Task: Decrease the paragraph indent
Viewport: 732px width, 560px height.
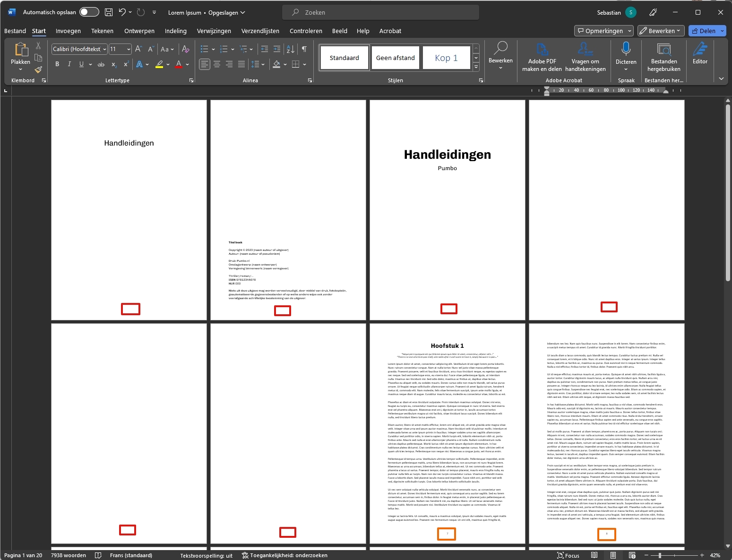Action: [x=265, y=49]
